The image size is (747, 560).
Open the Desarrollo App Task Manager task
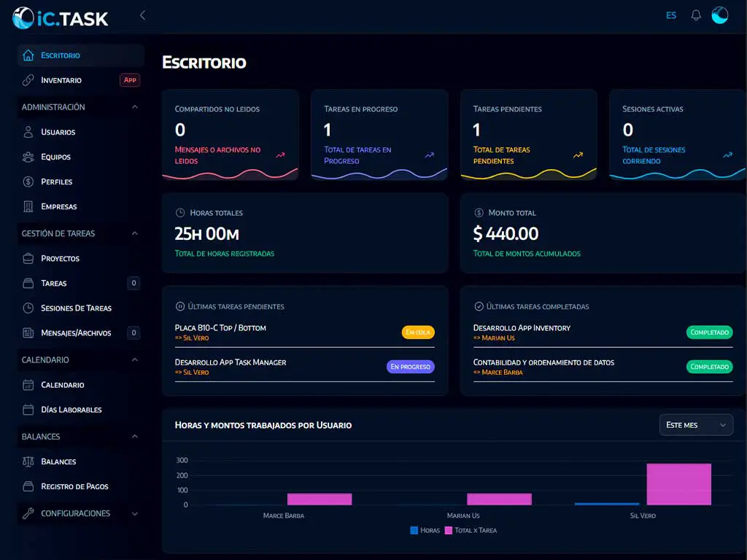point(231,362)
